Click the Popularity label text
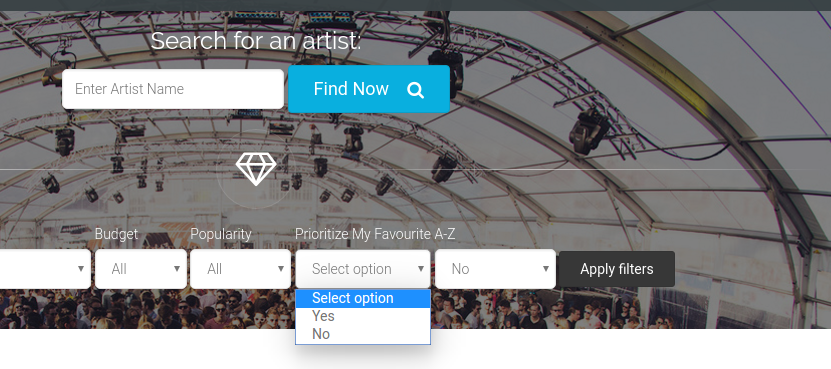 coord(220,234)
